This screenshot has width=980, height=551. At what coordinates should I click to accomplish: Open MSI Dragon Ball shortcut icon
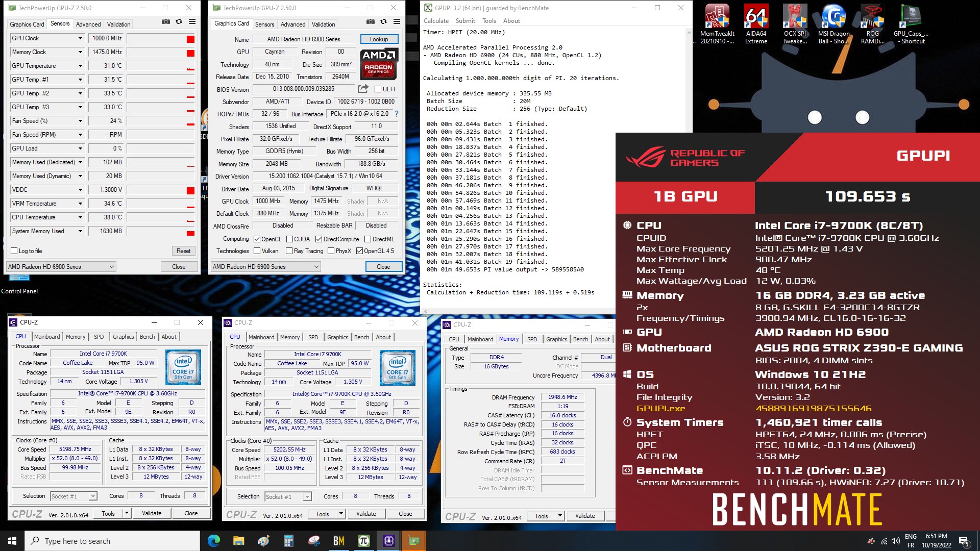click(834, 24)
